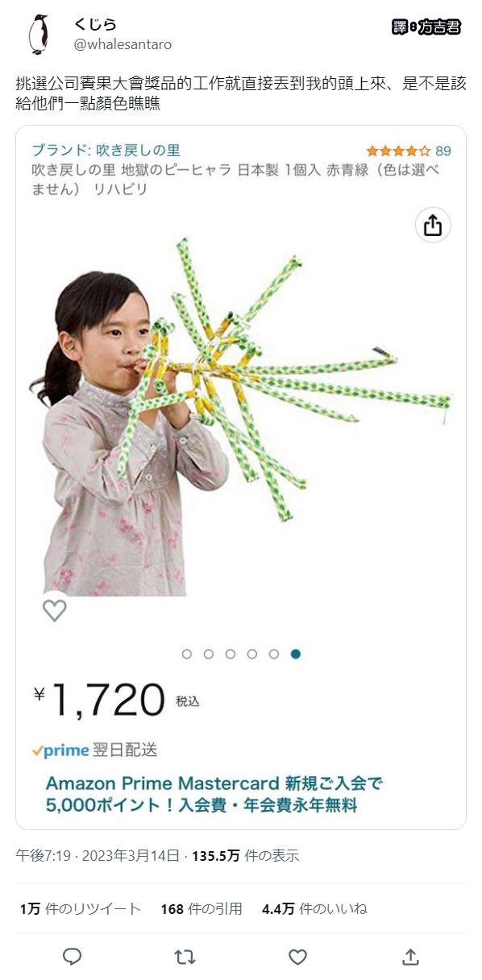This screenshot has height=980, width=482.
Task: Share tweet via bottom upload icon
Action: 410,956
